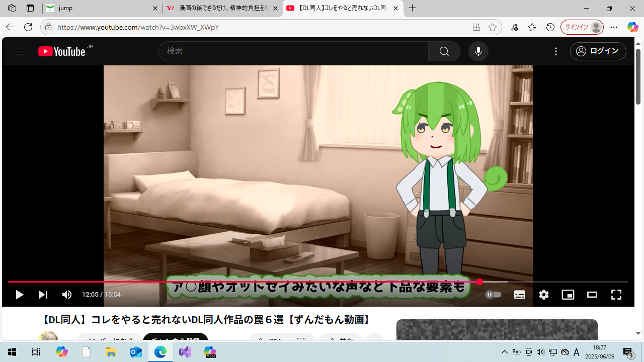Image resolution: width=644 pixels, height=362 pixels.
Task: Close the YouTube DL同人 tab
Action: click(x=395, y=9)
